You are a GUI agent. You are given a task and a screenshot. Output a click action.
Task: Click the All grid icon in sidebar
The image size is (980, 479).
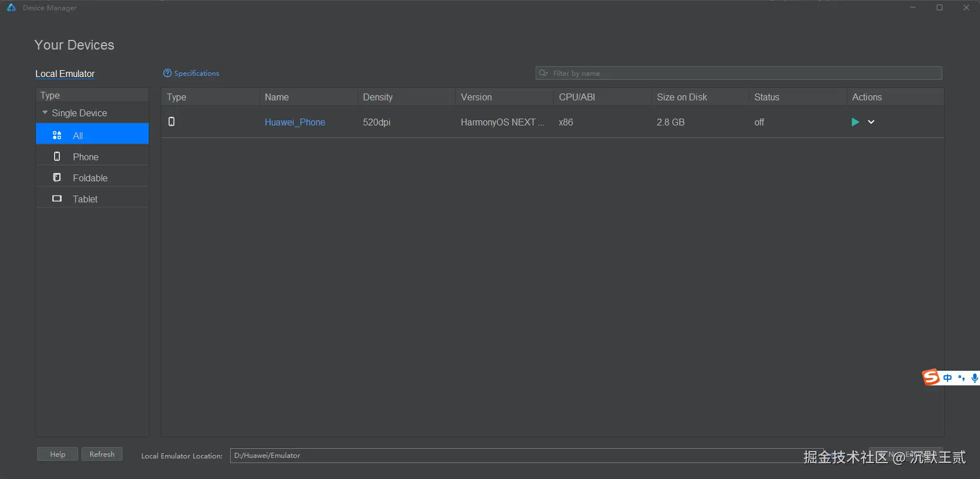[x=57, y=136]
